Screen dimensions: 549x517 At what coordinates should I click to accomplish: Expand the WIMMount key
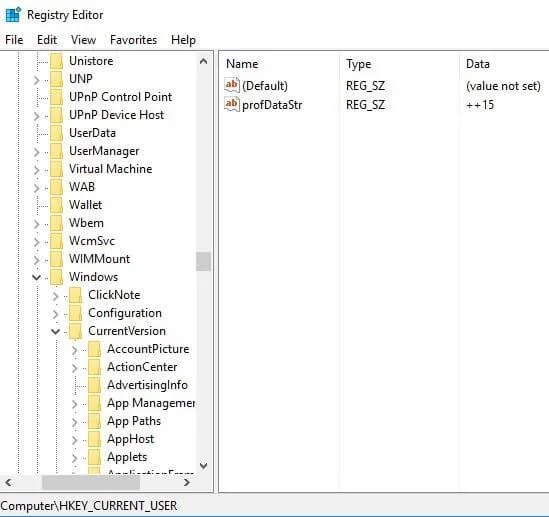tap(36, 260)
